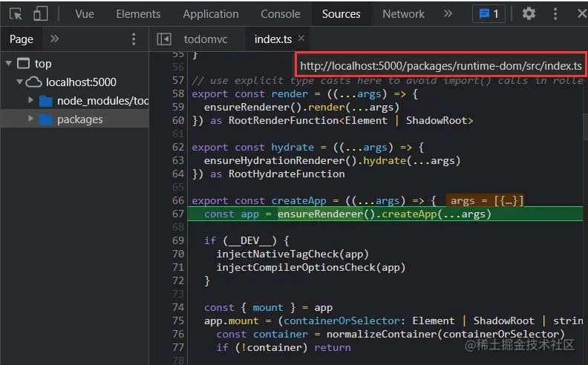
Task: Open the Console tab
Action: pos(281,14)
